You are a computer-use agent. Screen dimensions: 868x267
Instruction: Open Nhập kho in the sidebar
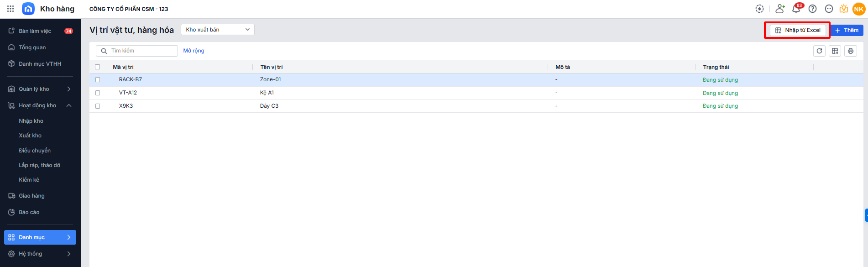pyautogui.click(x=31, y=121)
